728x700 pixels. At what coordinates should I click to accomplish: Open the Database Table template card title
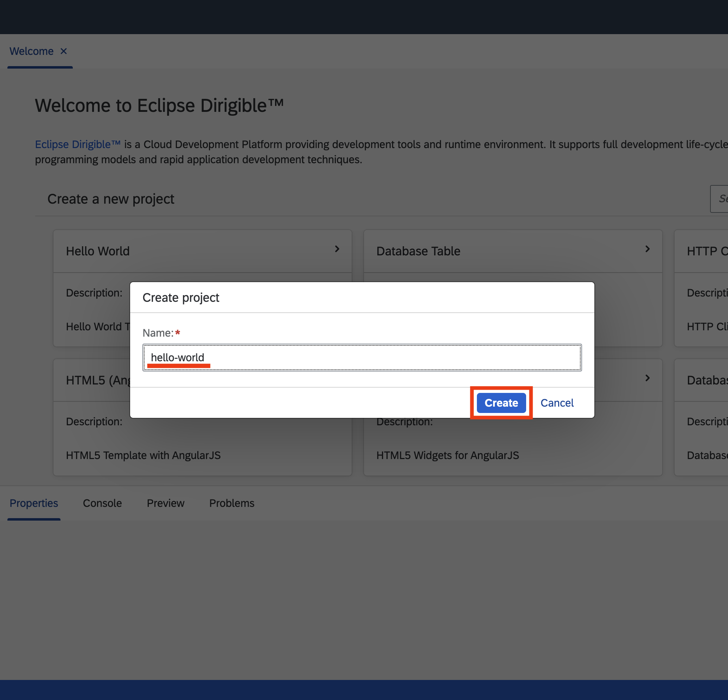pyautogui.click(x=418, y=251)
